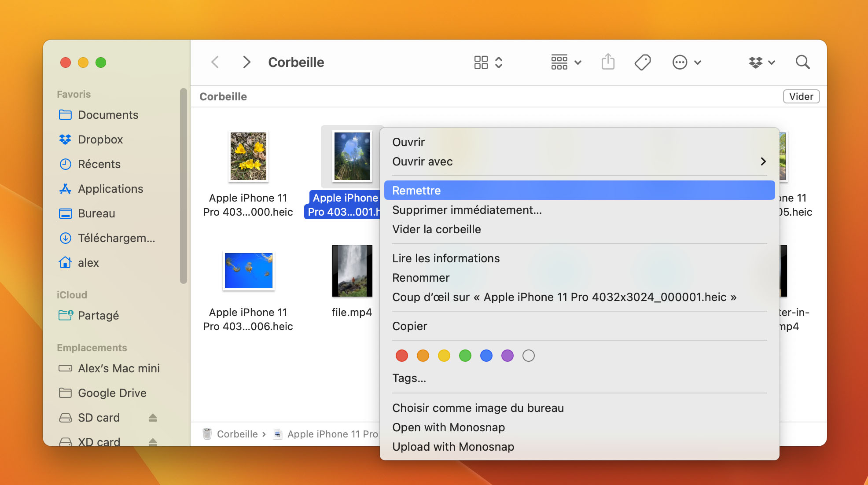Viewport: 868px width, 485px height.
Task: Select the blue color tag swatch
Action: (486, 356)
